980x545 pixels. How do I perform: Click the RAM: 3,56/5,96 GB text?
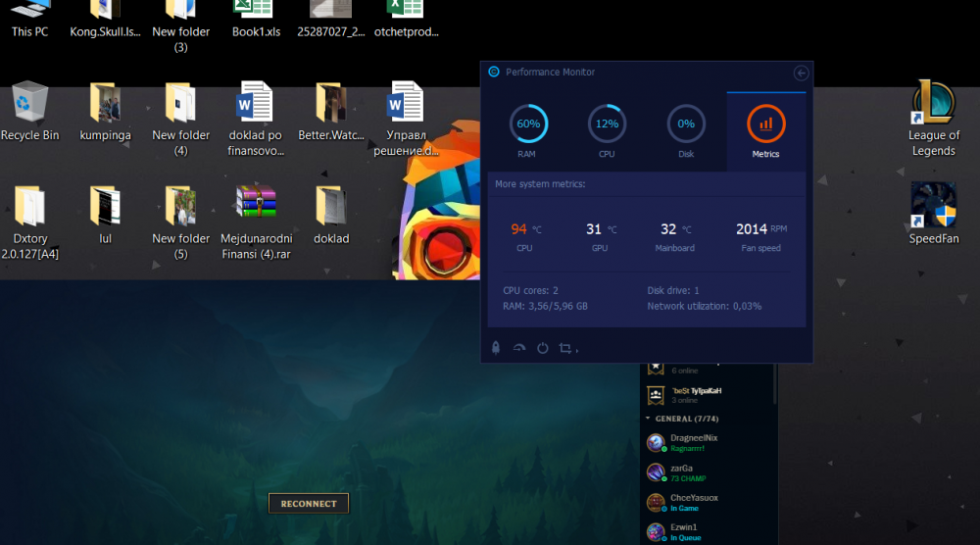point(545,306)
